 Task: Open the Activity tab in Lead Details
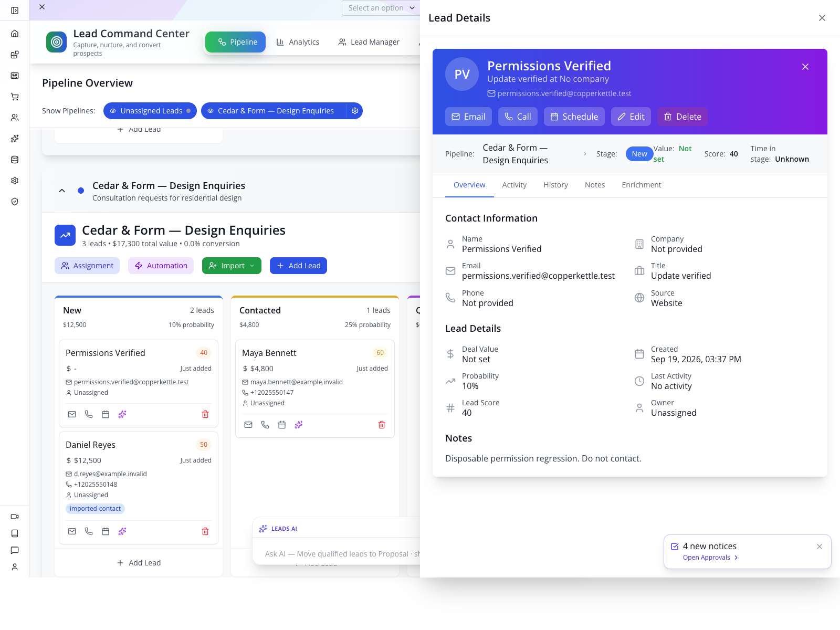pos(514,185)
